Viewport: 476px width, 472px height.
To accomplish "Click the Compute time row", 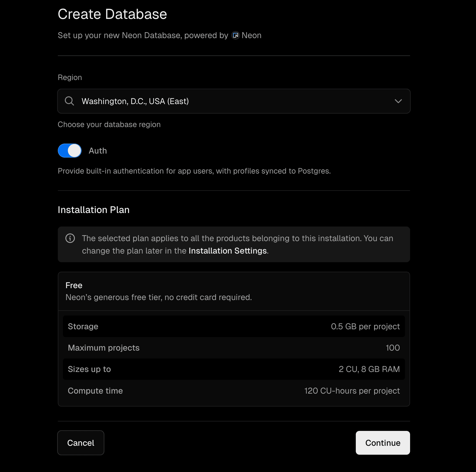I will [234, 390].
